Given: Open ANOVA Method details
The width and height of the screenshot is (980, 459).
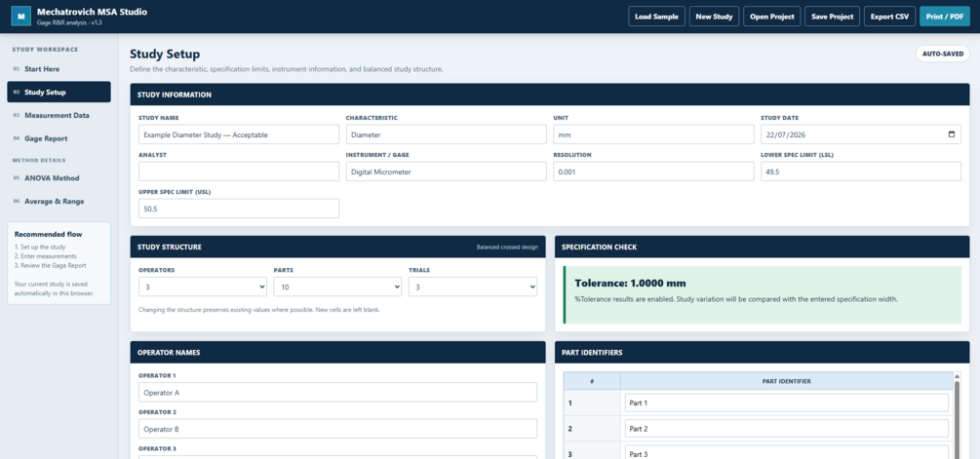Looking at the screenshot, I should tap(59, 178).
